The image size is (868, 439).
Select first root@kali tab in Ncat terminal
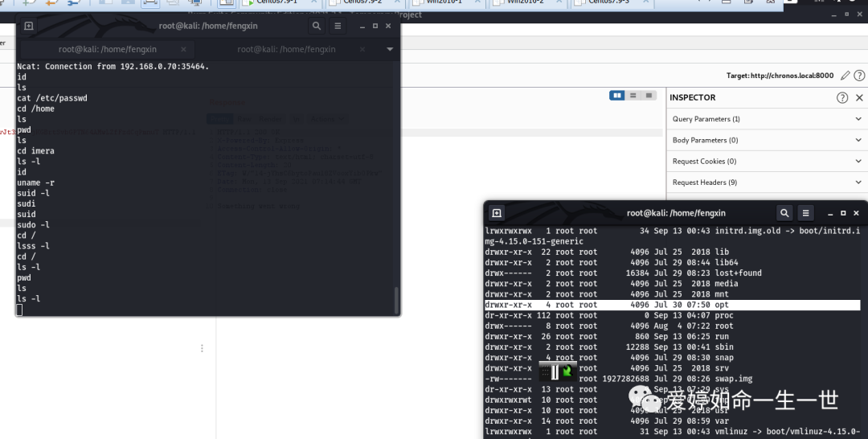(x=108, y=49)
